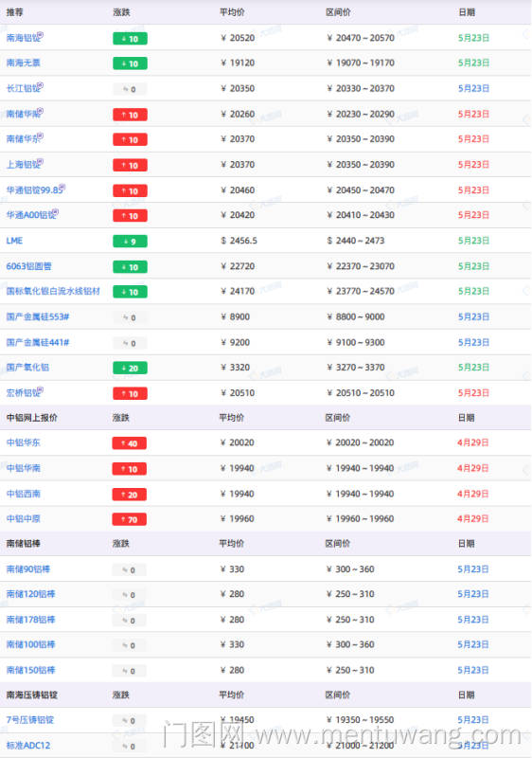The width and height of the screenshot is (532, 758).
Task: Click the 中铝网上报价 section header
Action: coord(32,418)
